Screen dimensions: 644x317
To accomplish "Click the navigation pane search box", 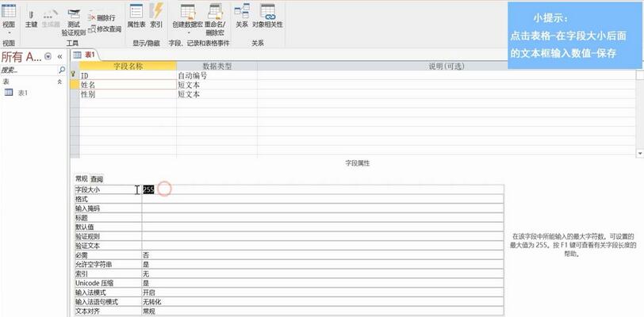I will tap(28, 70).
